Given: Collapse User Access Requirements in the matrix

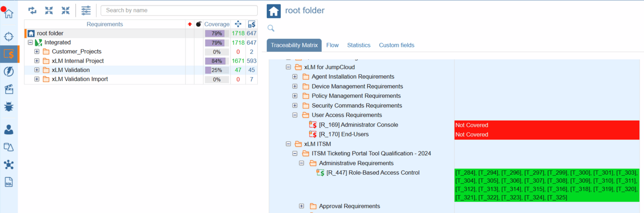Looking at the screenshot, I should click(295, 115).
